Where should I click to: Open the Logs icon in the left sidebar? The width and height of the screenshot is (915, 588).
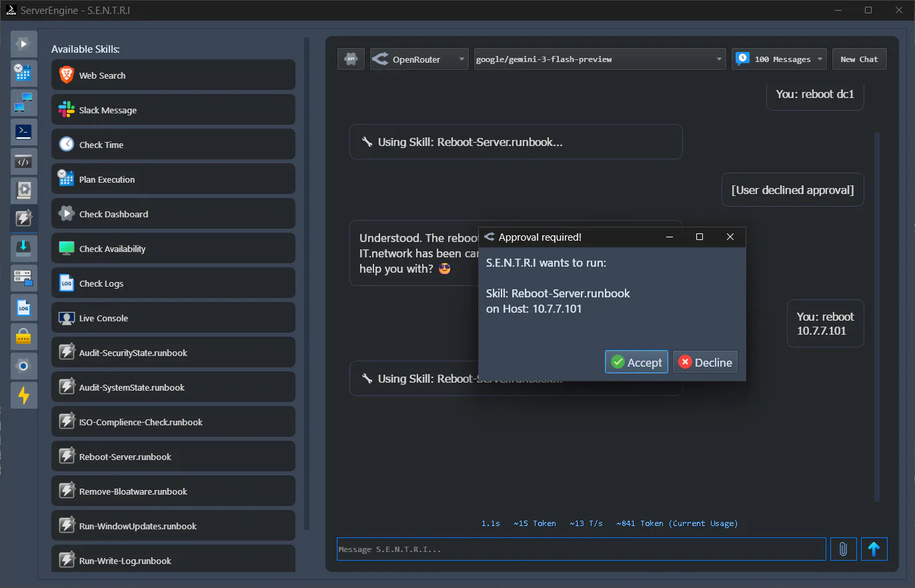pos(23,307)
